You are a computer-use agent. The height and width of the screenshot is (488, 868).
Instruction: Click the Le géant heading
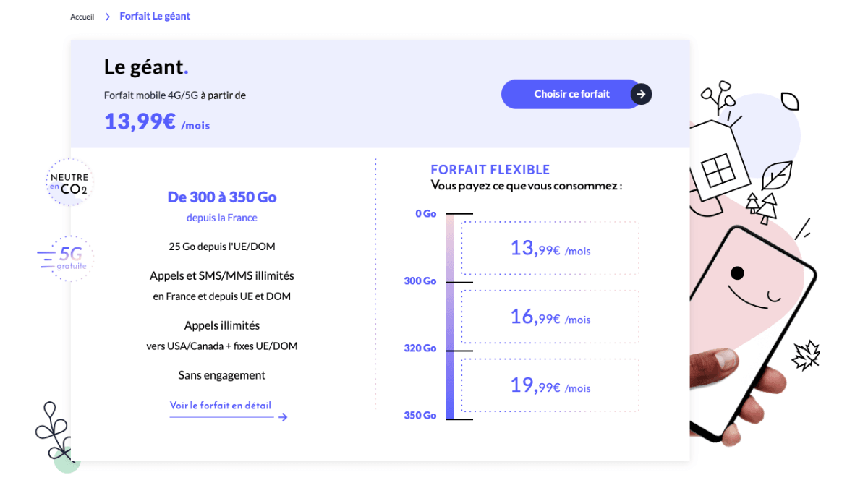(146, 67)
